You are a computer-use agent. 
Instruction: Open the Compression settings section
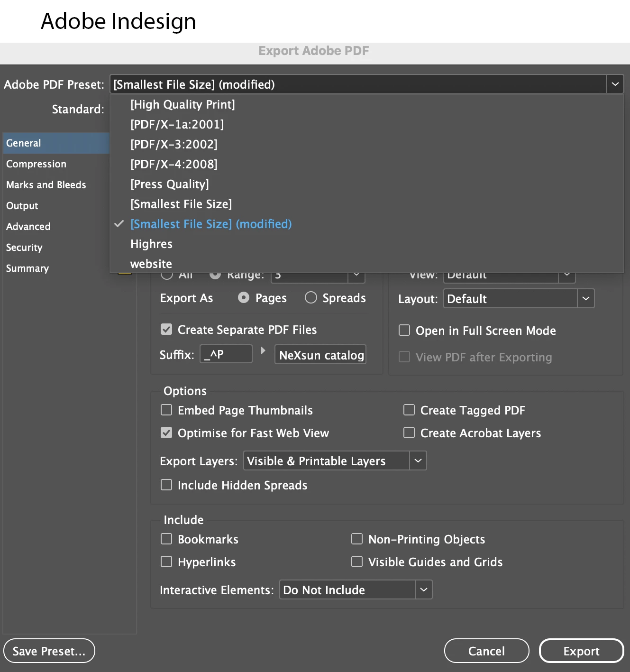coord(56,164)
